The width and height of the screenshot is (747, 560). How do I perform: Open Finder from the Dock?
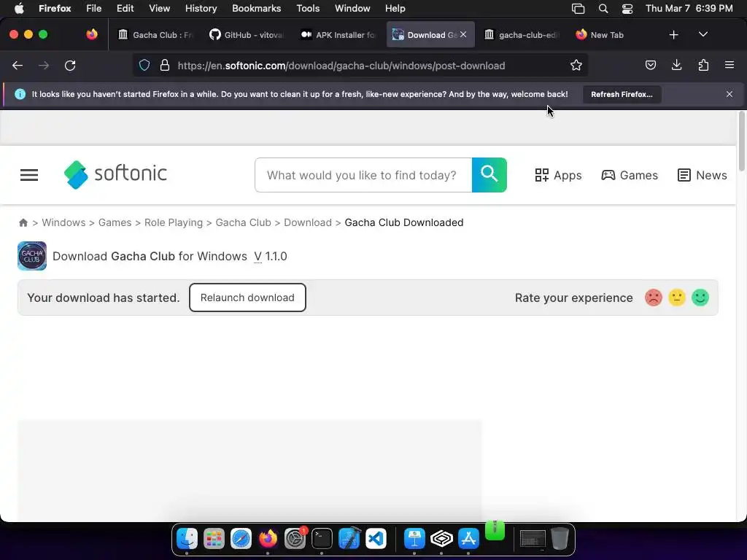(187, 539)
